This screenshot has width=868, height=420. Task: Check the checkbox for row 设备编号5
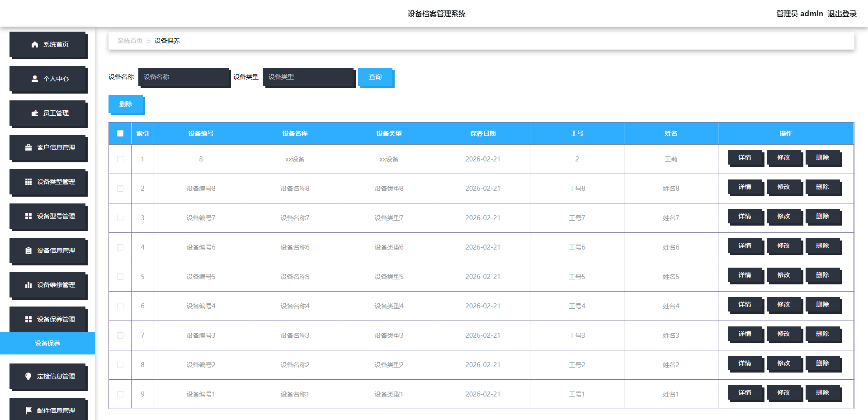tap(120, 277)
